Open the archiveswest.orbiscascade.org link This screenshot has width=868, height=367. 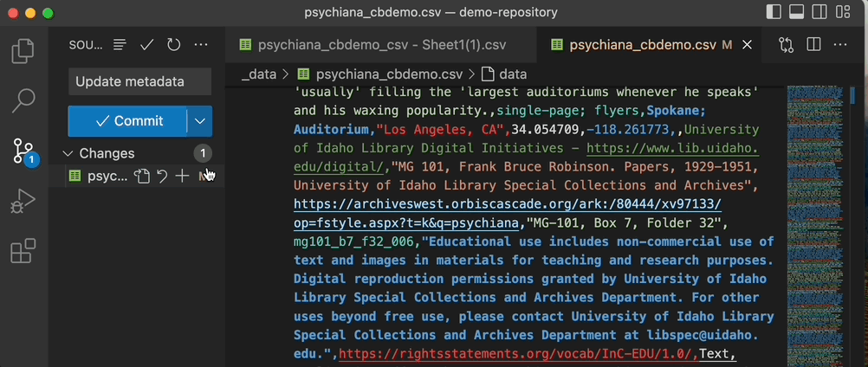point(507,204)
